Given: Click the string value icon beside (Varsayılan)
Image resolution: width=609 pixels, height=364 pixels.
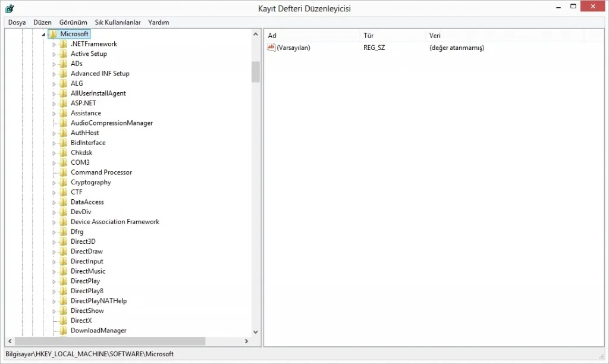Looking at the screenshot, I should click(x=271, y=48).
